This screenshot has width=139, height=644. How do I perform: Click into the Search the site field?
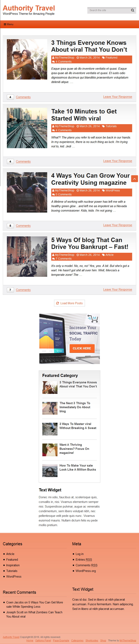click(x=109, y=10)
